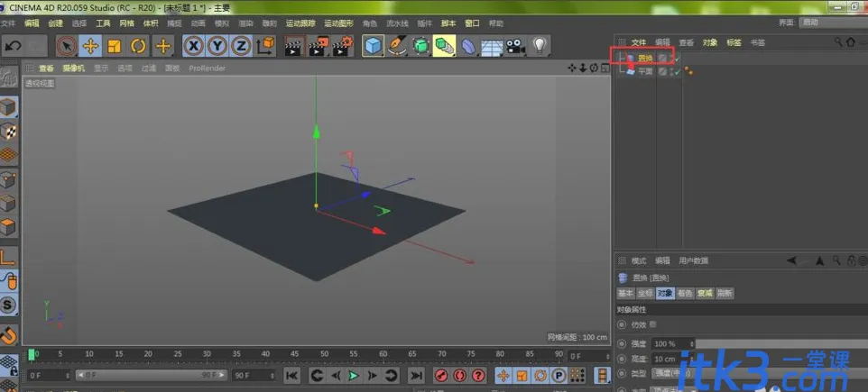
Task: Activate the Scale tool
Action: [x=114, y=47]
